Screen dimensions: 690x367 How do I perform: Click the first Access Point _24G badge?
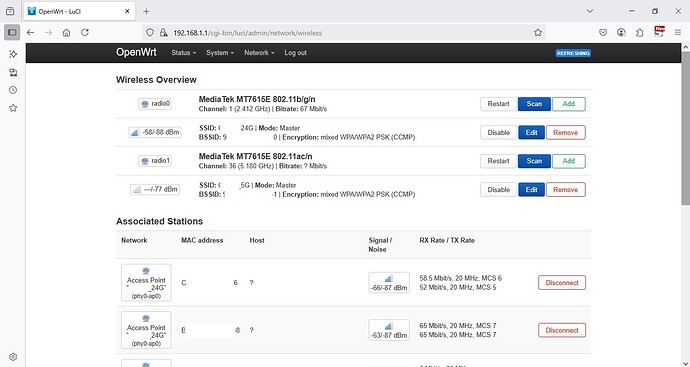point(146,283)
